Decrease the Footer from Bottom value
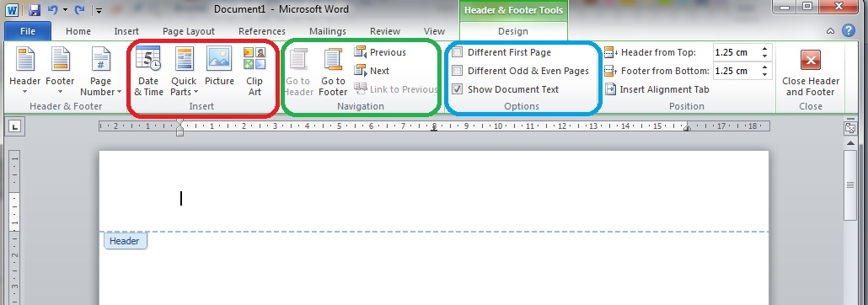This screenshot has width=868, height=305. (765, 74)
